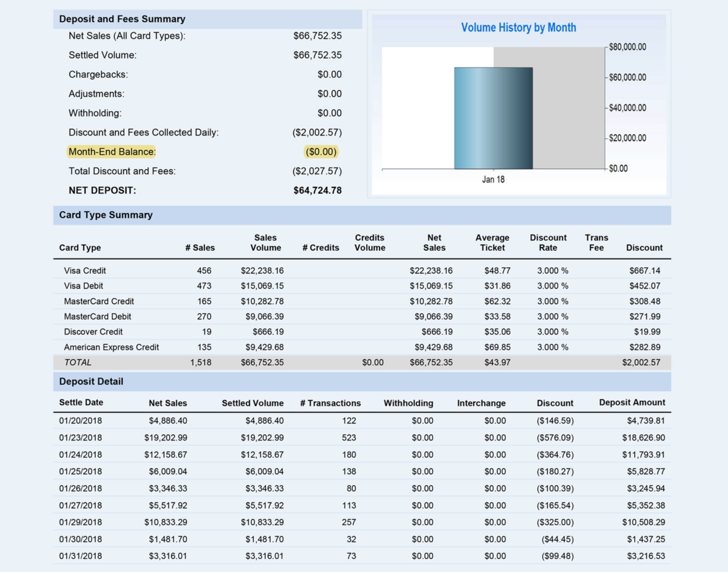Viewport: 728px width, 572px height.
Task: Click the ($364.76) discount value
Action: pos(555,454)
